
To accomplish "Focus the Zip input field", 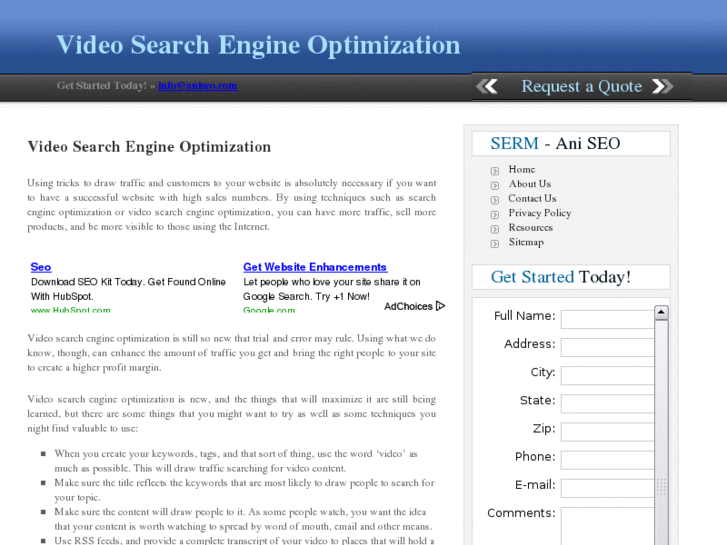I will point(607,432).
